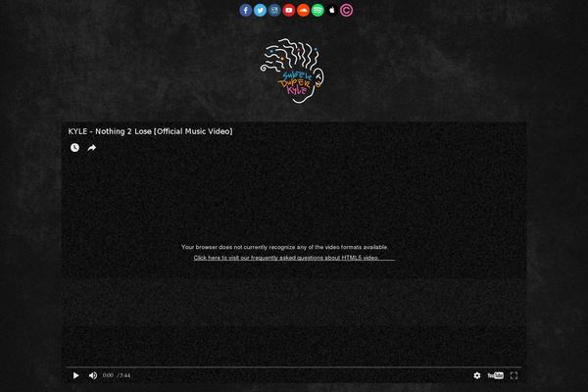Open the Facebook social link
588x392 pixels.
pyautogui.click(x=246, y=10)
